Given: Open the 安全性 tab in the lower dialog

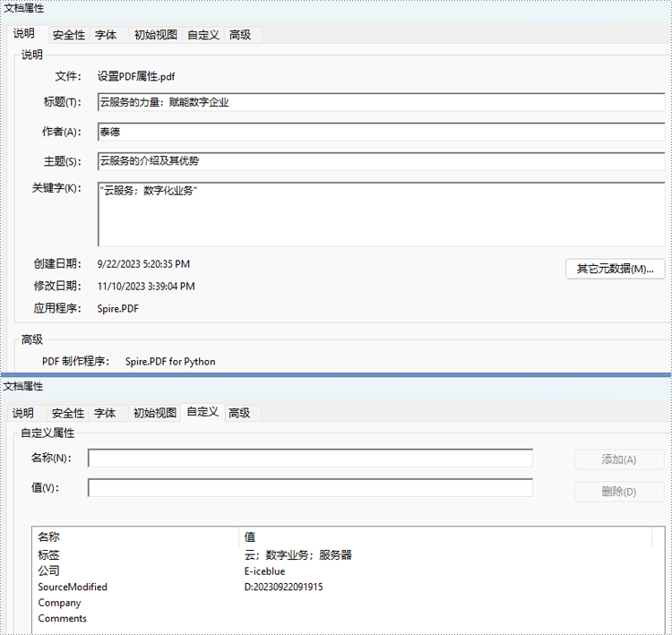Looking at the screenshot, I should point(68,413).
